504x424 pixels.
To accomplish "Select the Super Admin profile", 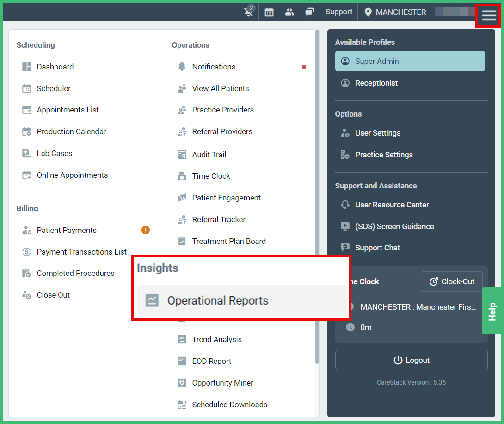I will [x=410, y=61].
